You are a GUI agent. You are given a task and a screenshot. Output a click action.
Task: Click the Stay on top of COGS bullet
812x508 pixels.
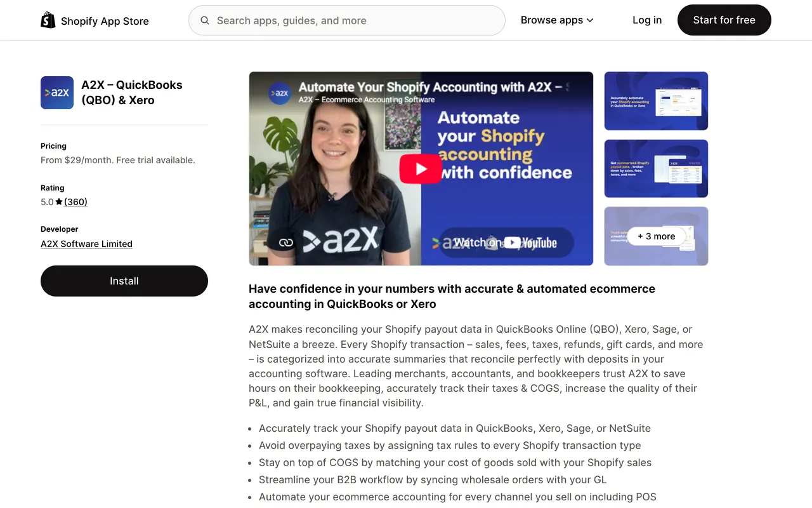click(x=455, y=462)
